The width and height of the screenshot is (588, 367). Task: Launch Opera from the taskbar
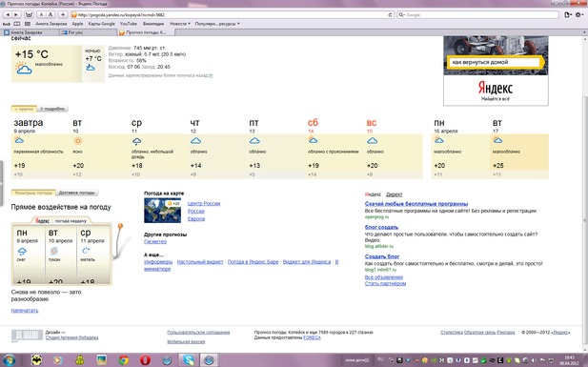coord(145,360)
